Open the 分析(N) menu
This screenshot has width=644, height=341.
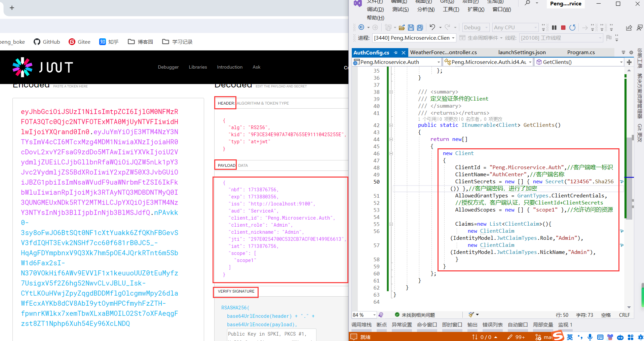pyautogui.click(x=426, y=9)
